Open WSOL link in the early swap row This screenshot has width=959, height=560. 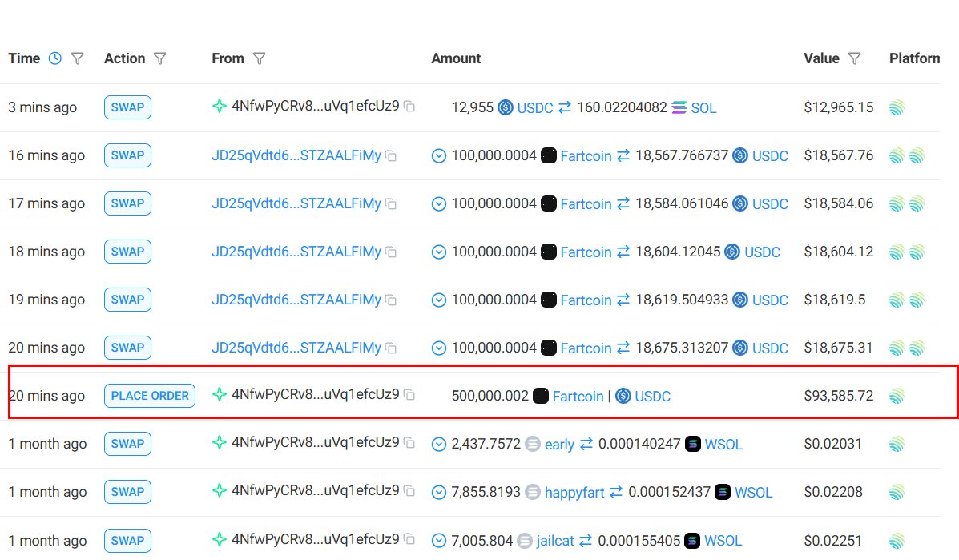(723, 444)
